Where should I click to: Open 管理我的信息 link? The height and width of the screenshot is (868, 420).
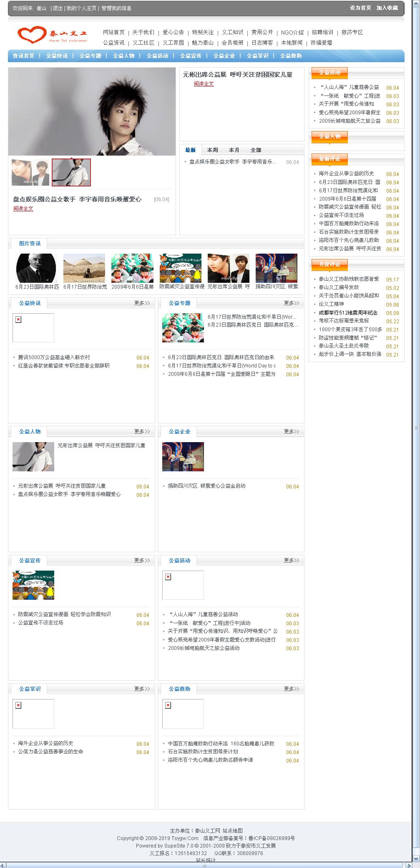pyautogui.click(x=116, y=8)
